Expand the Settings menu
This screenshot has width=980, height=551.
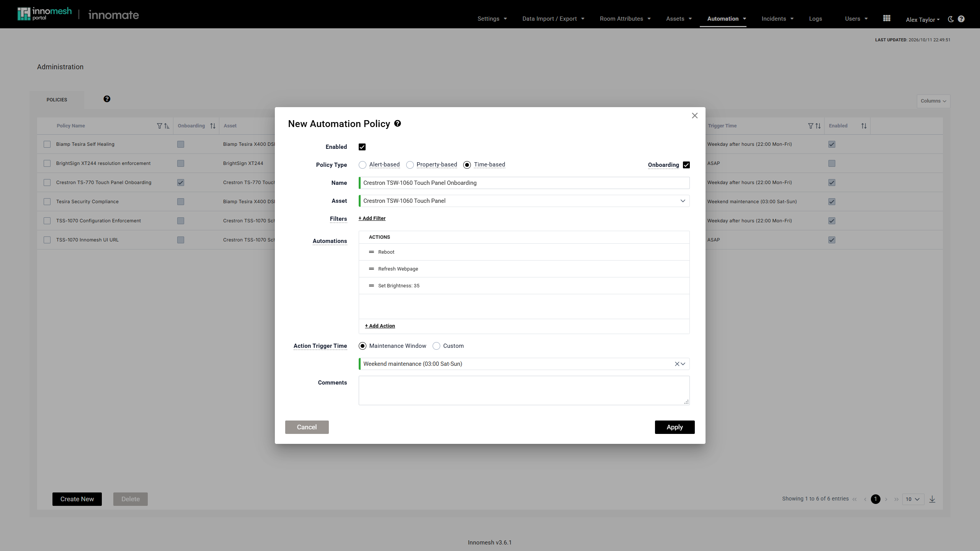coord(492,19)
